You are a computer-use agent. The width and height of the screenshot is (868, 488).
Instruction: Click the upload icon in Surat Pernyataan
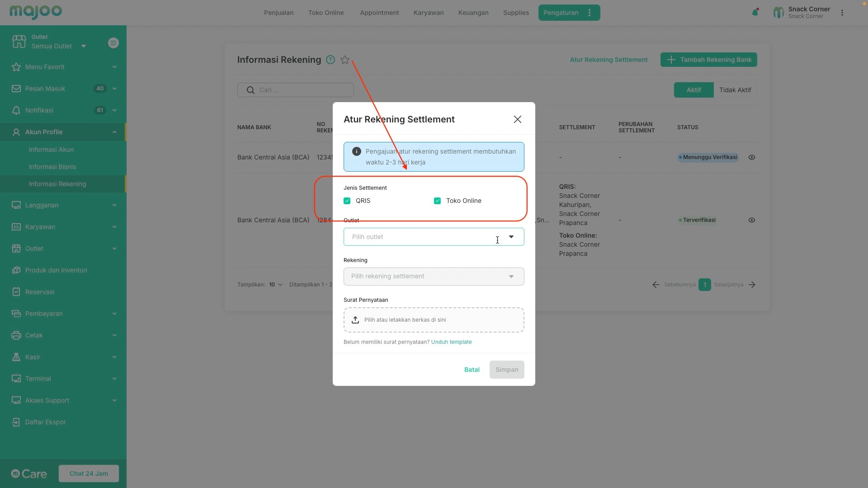point(355,320)
